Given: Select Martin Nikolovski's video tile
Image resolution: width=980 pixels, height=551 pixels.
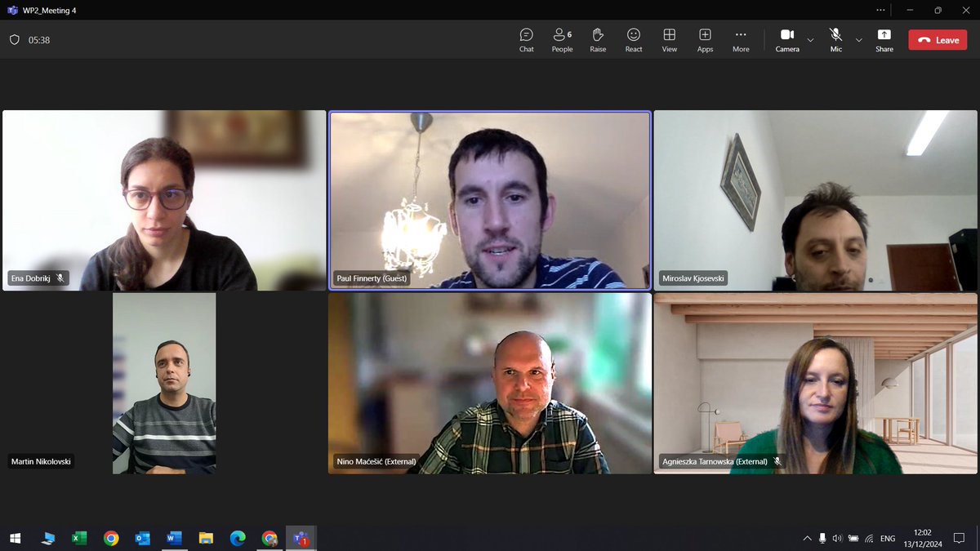Looking at the screenshot, I should tap(164, 384).
